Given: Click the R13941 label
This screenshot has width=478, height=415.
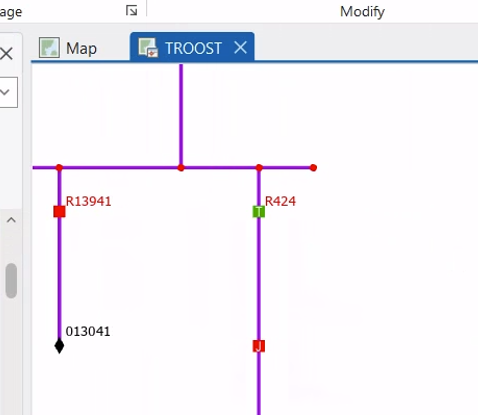Looking at the screenshot, I should (x=88, y=201).
